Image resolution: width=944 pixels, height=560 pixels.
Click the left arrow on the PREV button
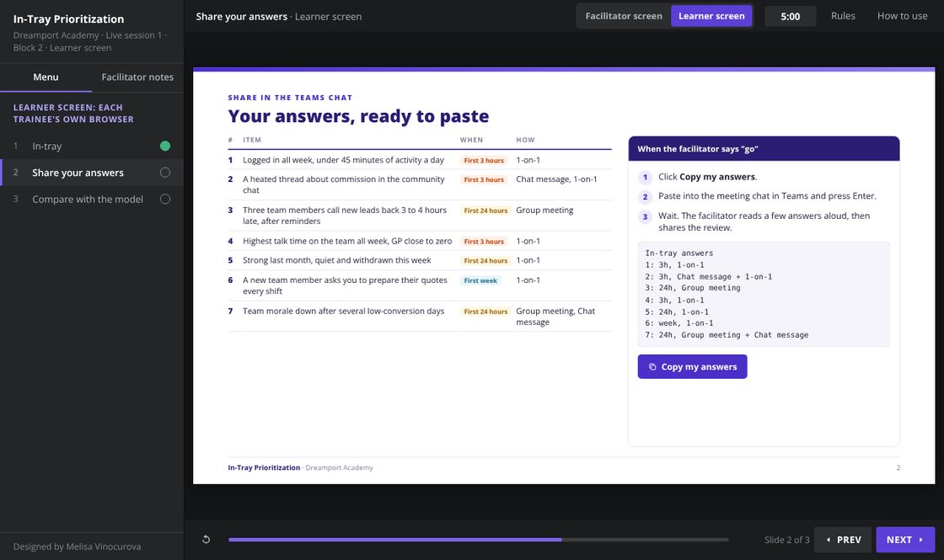coord(829,540)
